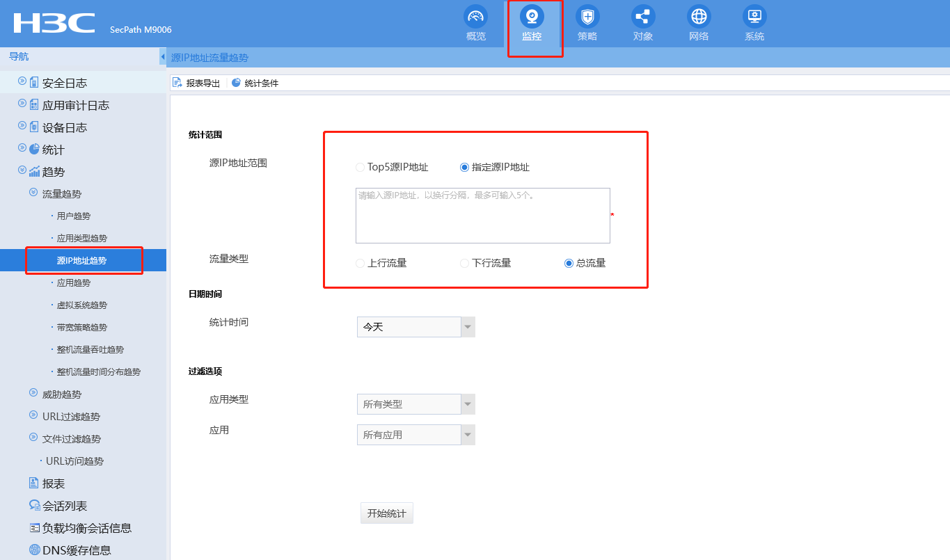This screenshot has width=950, height=560.
Task: Open the 对象 objects icon
Action: tap(643, 16)
